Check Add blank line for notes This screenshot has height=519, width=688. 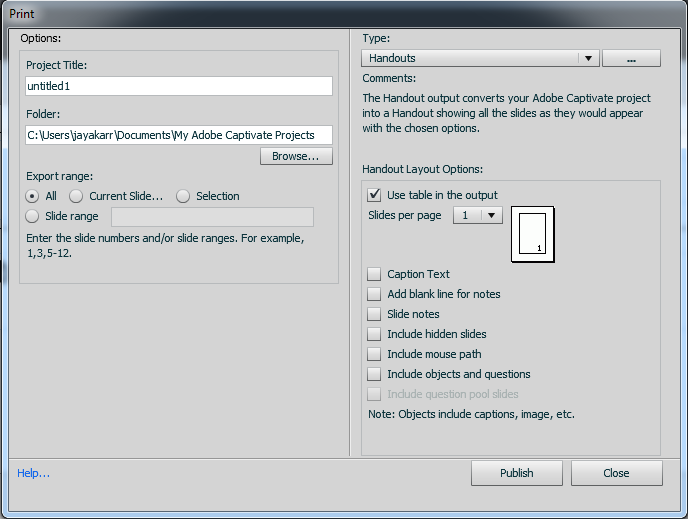point(374,294)
